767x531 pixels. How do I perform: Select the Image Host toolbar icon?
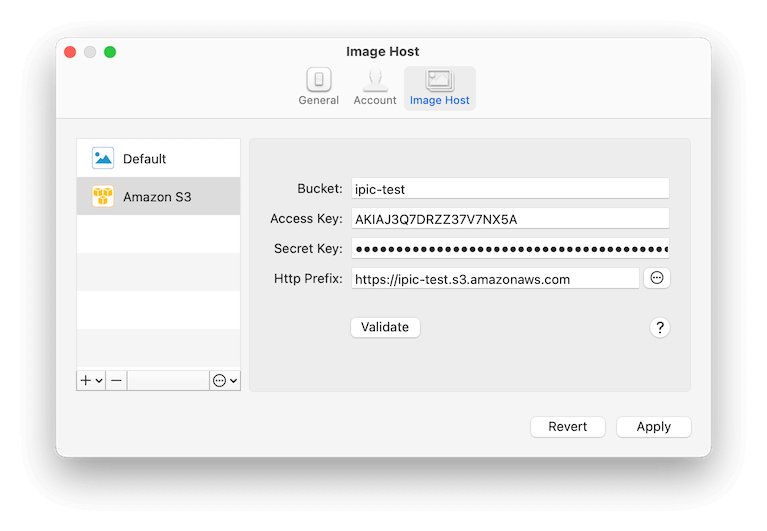(440, 80)
